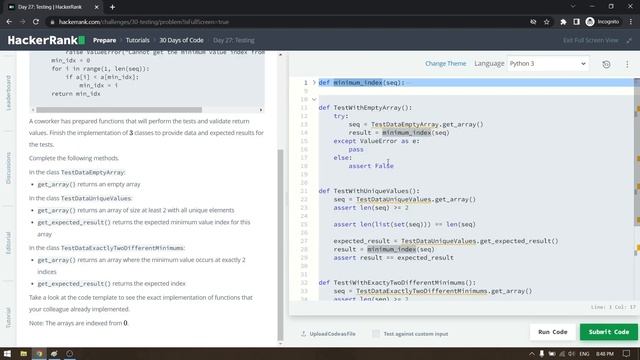Click scroll-right arrow of code sample scrollbar
The height and width of the screenshot is (360, 640).
pyautogui.click(x=261, y=110)
